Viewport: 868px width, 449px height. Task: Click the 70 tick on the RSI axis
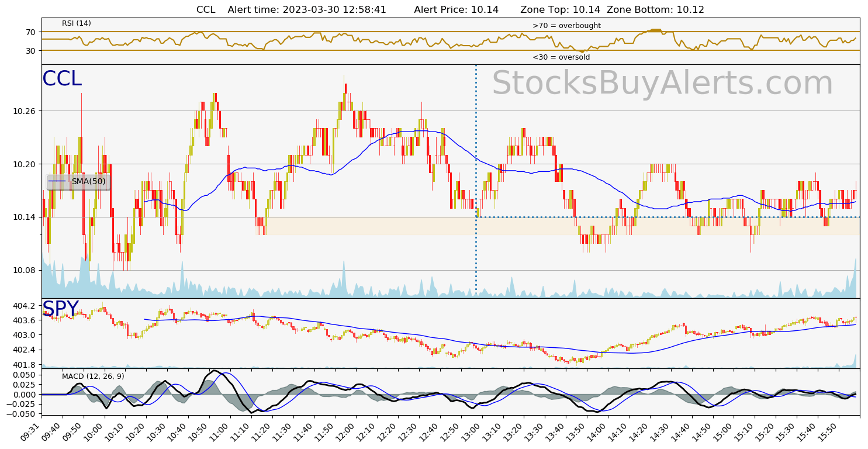[x=30, y=32]
